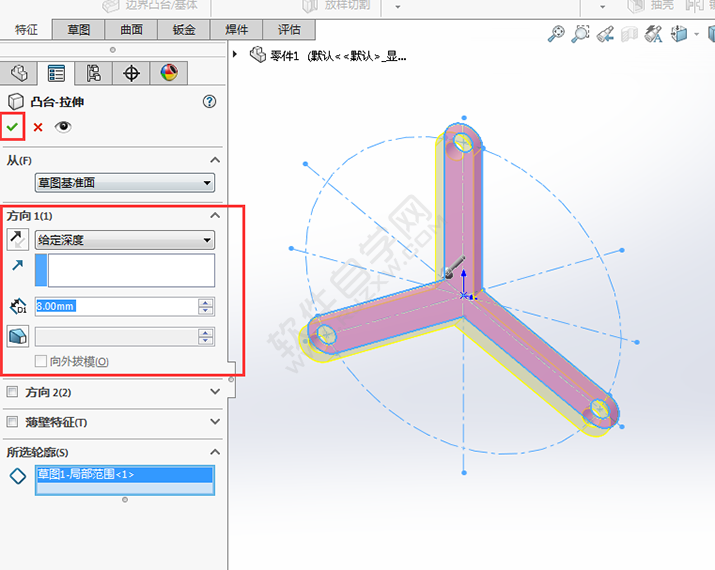Image resolution: width=715 pixels, height=570 pixels.
Task: Collapse the 从(F) section
Action: 215,160
